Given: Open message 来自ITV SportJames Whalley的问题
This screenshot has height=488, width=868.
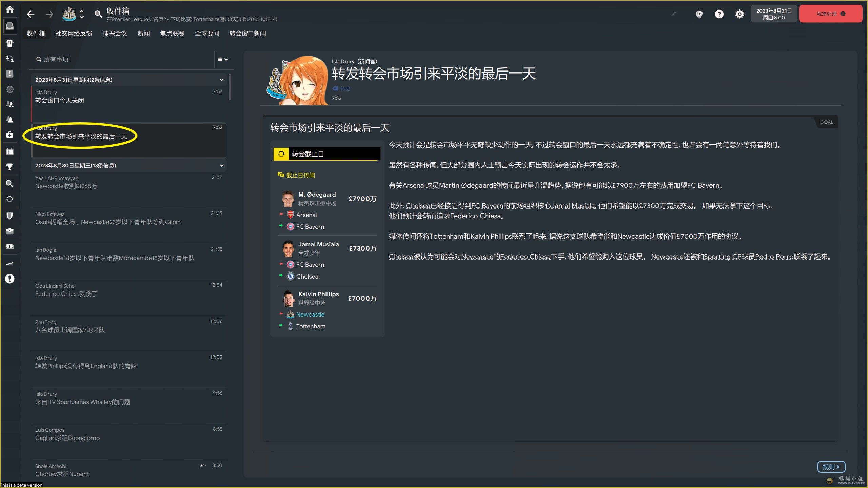Looking at the screenshot, I should pos(129,406).
